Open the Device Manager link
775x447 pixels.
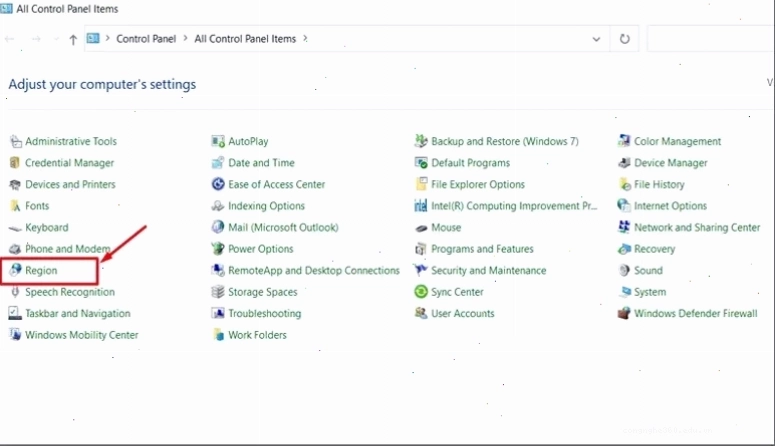click(670, 163)
